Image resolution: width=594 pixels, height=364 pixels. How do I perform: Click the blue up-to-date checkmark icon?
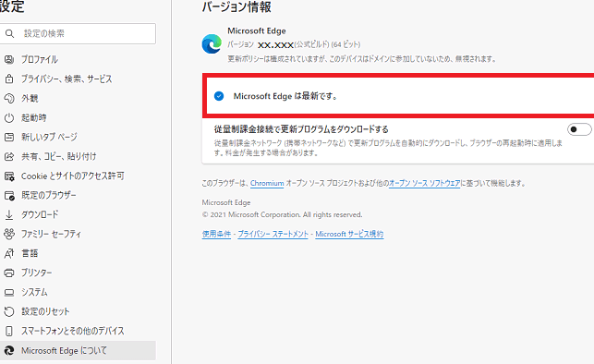click(x=219, y=96)
